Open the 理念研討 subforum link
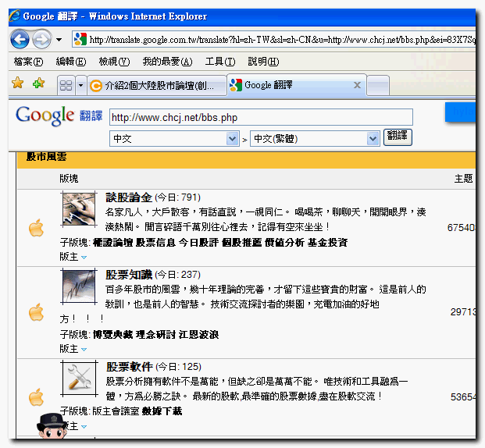485x448 pixels. pos(155,335)
